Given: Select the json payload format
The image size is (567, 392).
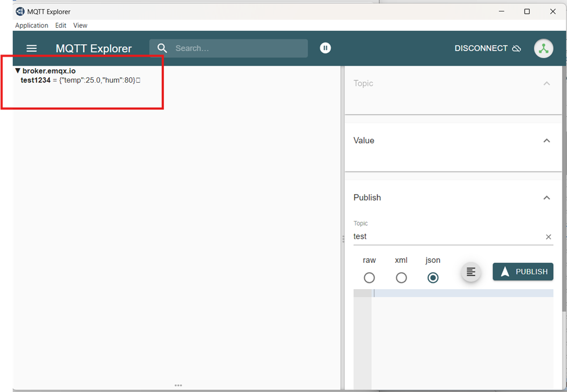Looking at the screenshot, I should point(433,278).
